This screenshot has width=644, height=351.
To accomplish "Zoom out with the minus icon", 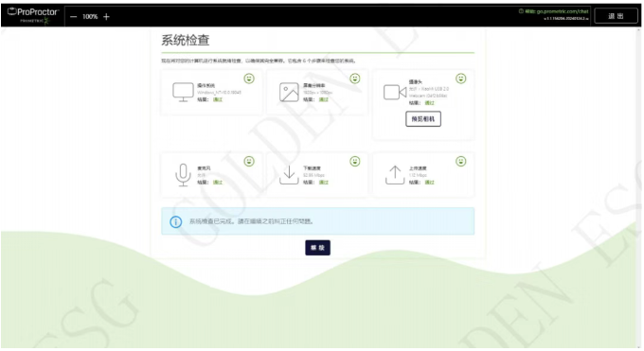I will [x=74, y=17].
